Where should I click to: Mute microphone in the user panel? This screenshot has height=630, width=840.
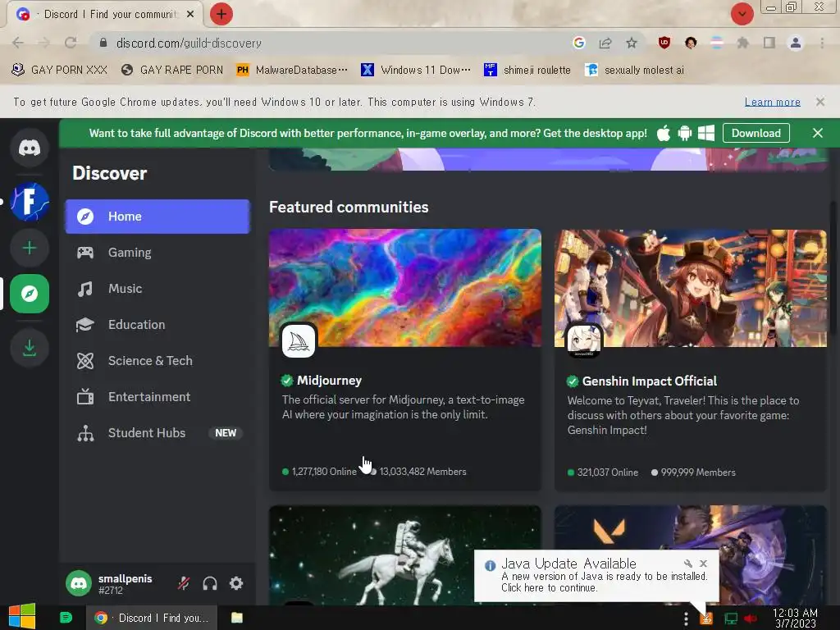tap(184, 583)
